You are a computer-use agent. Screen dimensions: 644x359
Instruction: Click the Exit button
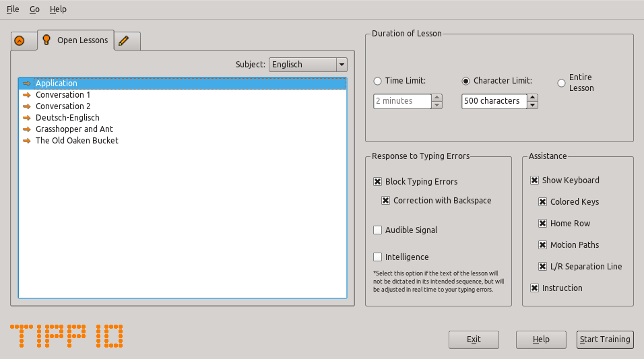(474, 339)
